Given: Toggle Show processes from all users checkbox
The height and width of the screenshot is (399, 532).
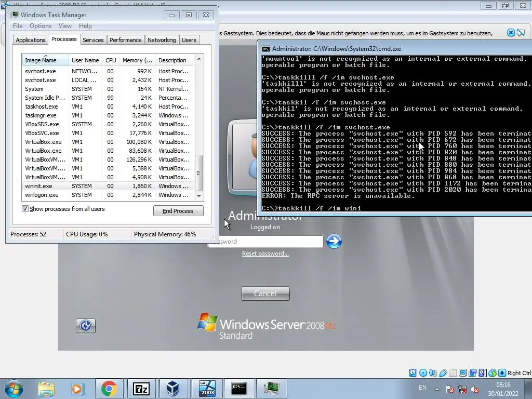Looking at the screenshot, I should point(25,209).
